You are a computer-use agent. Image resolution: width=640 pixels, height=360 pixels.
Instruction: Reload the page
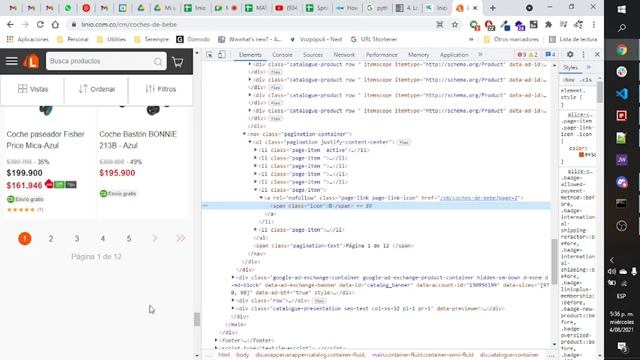(x=40, y=24)
